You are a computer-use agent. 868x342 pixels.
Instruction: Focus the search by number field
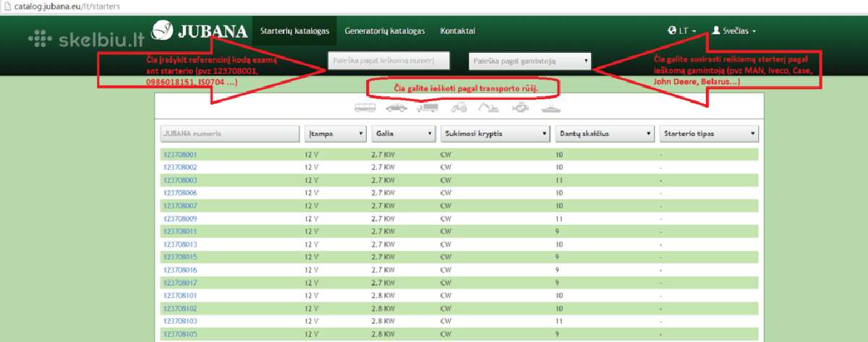[x=389, y=61]
